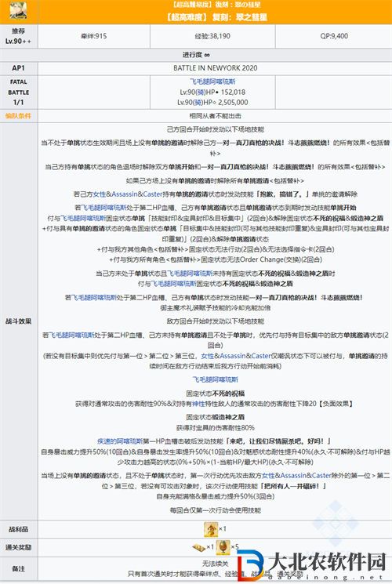Click the gold loot icon in the 战利品 row

211,529
